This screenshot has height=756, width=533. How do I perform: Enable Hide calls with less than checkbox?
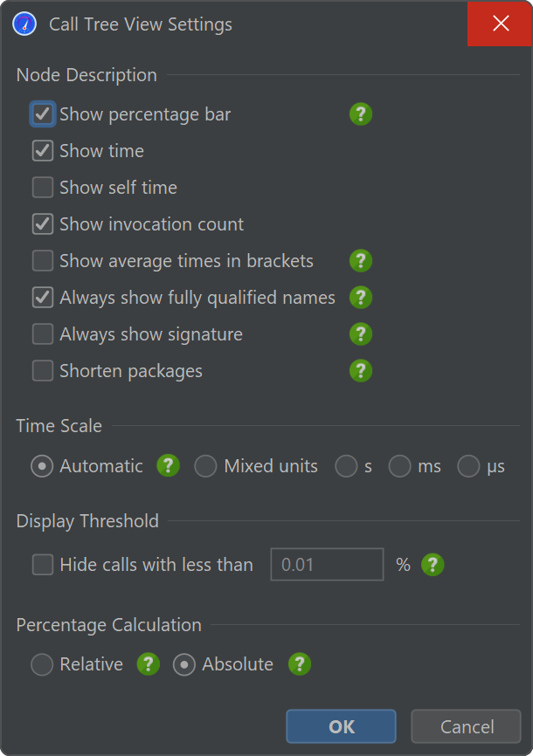[43, 565]
